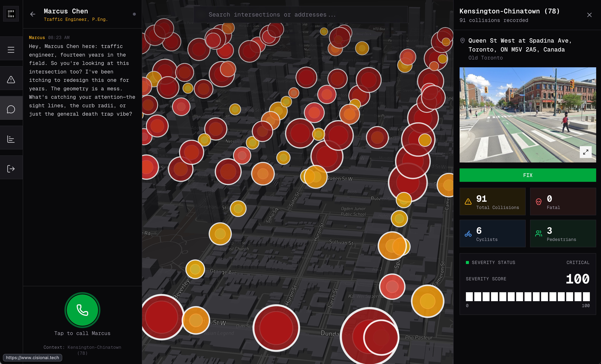601x364 pixels.
Task: Select the chat bubble sidebar icon
Action: 11,109
